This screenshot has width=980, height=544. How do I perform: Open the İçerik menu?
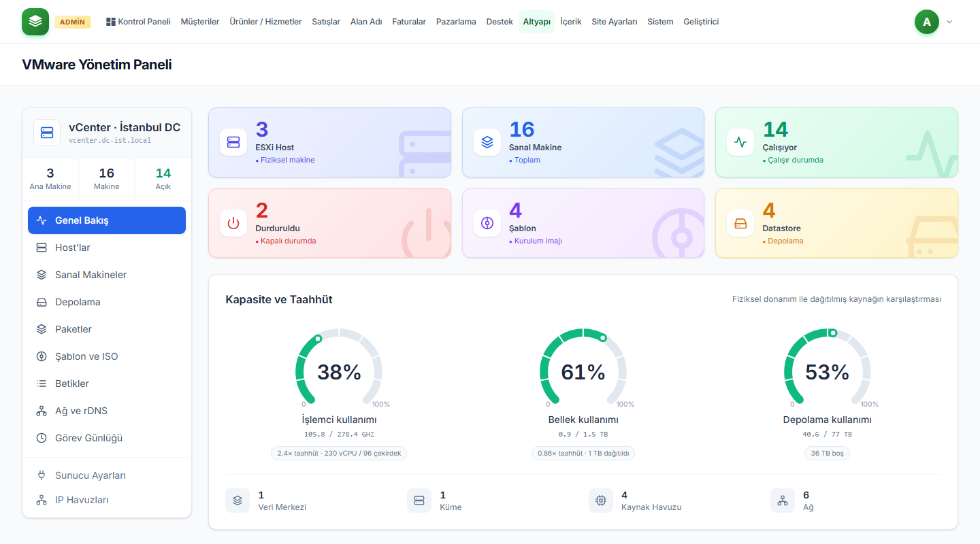pos(571,22)
